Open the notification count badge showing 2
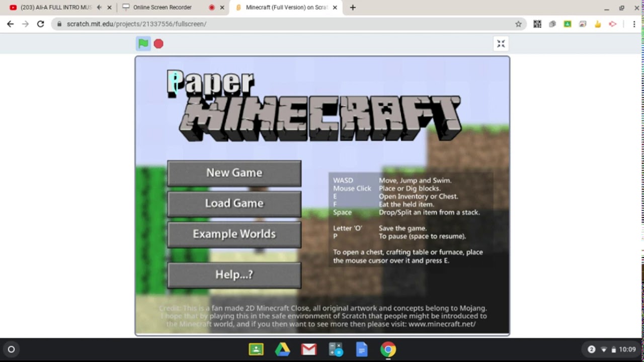Screen dimensions: 644x362 592,349
